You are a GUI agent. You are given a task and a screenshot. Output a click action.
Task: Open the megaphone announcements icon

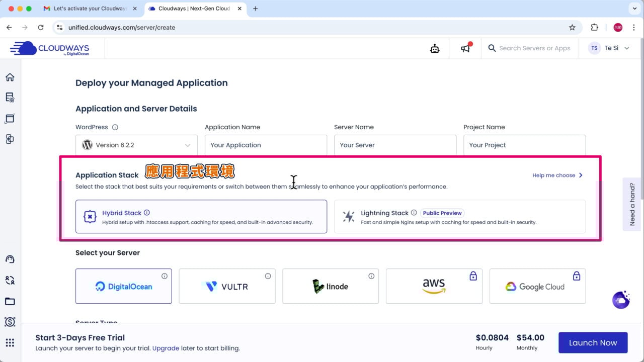tap(465, 48)
